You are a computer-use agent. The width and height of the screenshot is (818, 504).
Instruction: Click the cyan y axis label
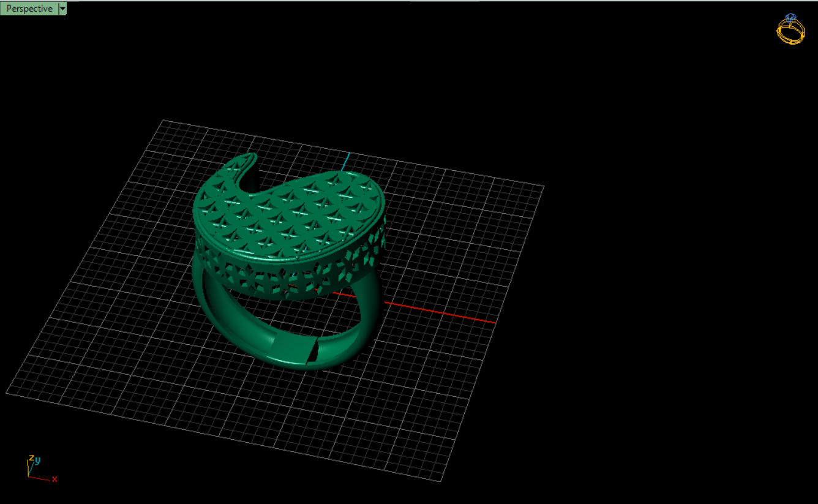[x=37, y=460]
